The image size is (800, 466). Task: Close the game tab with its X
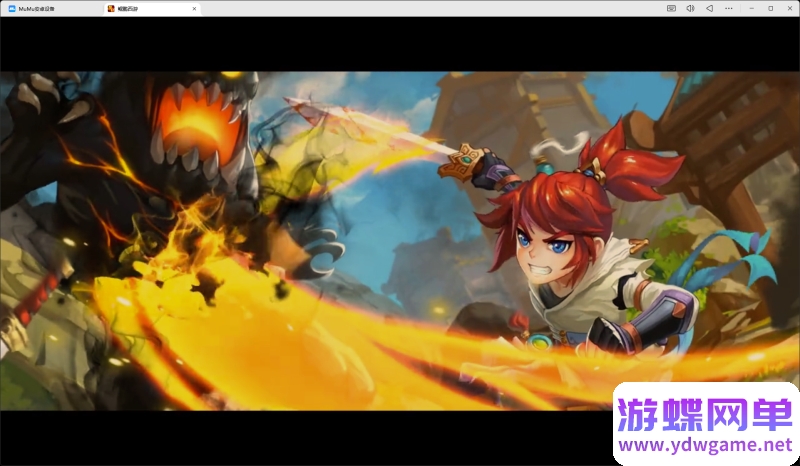point(194,8)
